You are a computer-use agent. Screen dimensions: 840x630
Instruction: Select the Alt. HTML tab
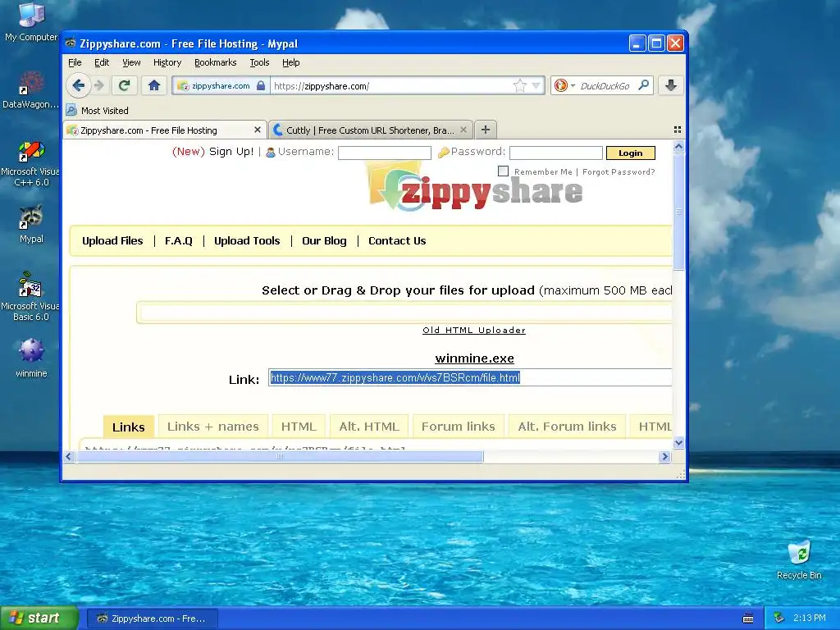[x=369, y=427]
